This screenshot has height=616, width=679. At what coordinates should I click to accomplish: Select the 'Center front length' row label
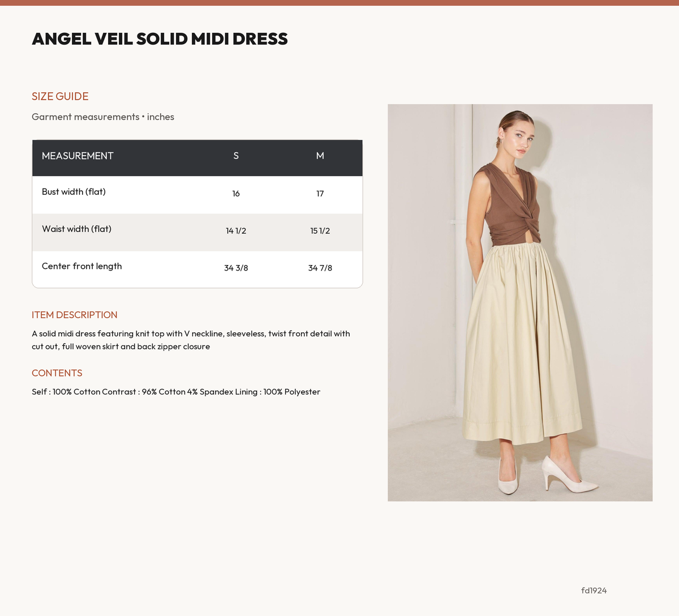(82, 266)
